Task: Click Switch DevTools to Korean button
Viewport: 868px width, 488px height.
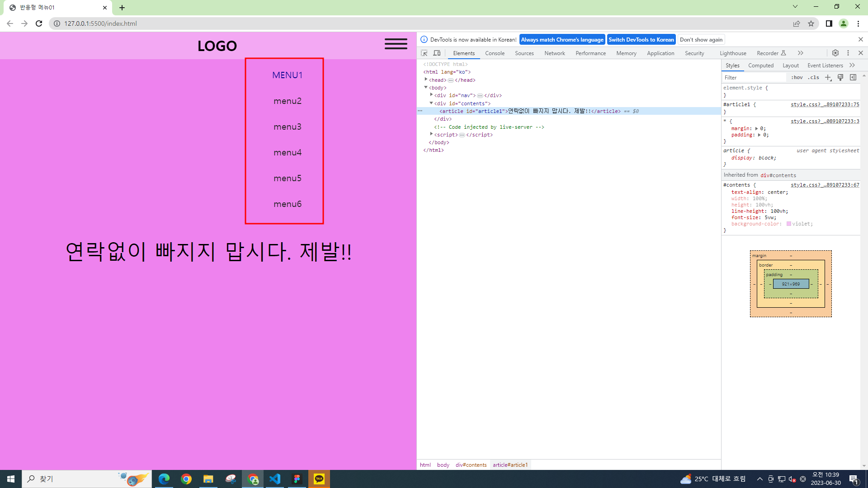Action: tap(641, 39)
